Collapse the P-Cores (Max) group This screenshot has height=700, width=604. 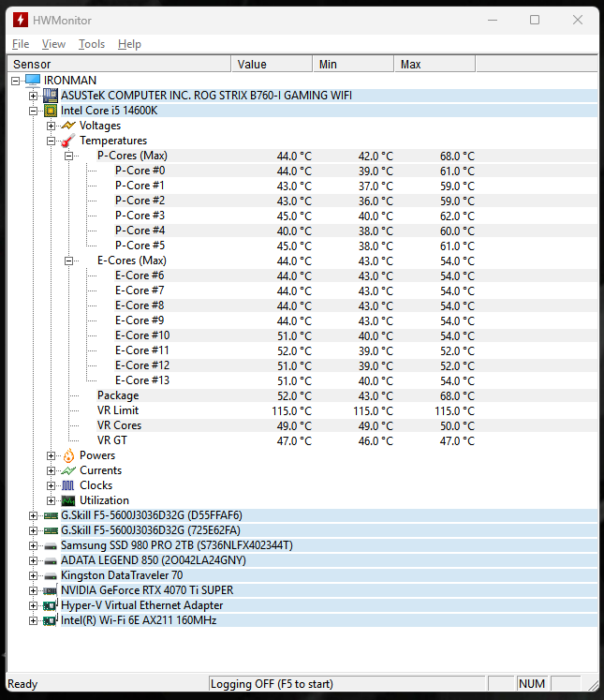pos(68,156)
